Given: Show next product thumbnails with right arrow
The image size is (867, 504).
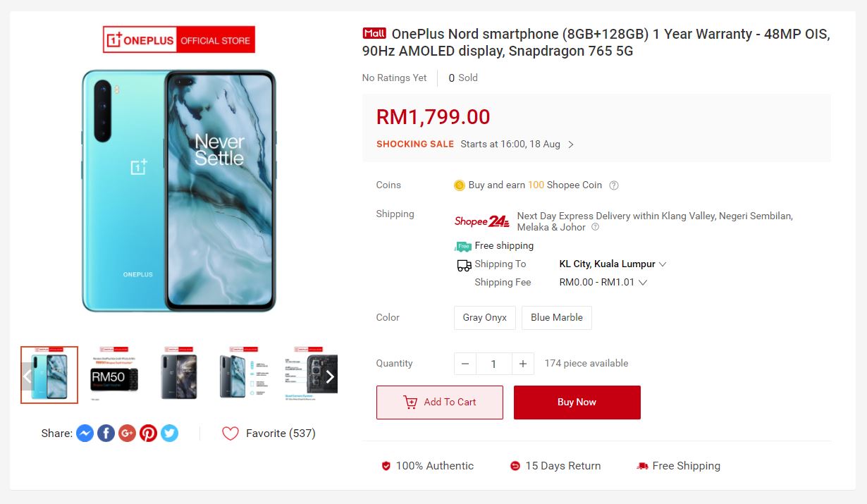Looking at the screenshot, I should 329,376.
